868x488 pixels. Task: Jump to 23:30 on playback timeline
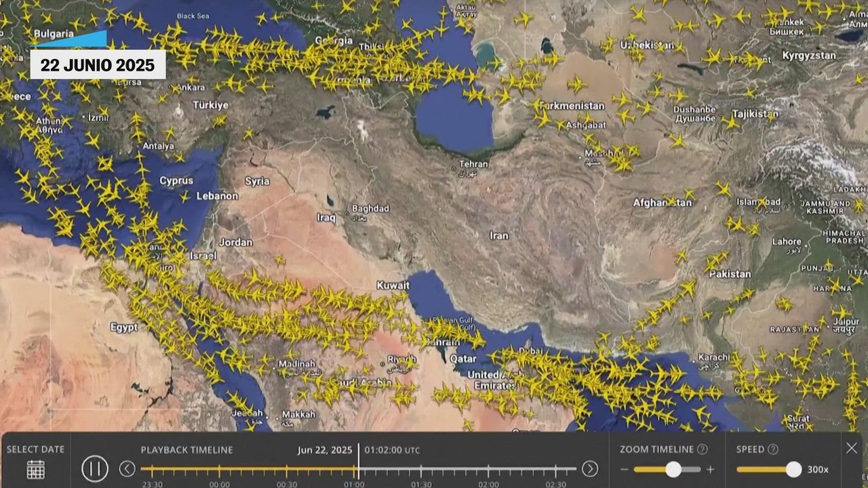pos(152,485)
